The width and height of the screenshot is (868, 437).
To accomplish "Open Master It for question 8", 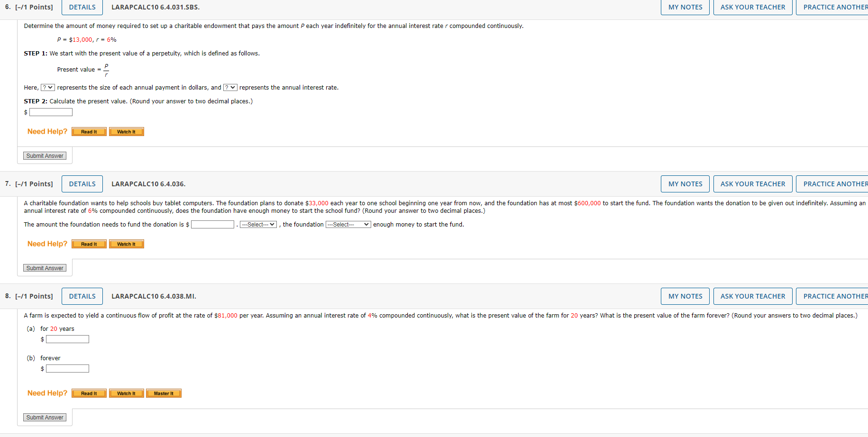I will click(164, 393).
